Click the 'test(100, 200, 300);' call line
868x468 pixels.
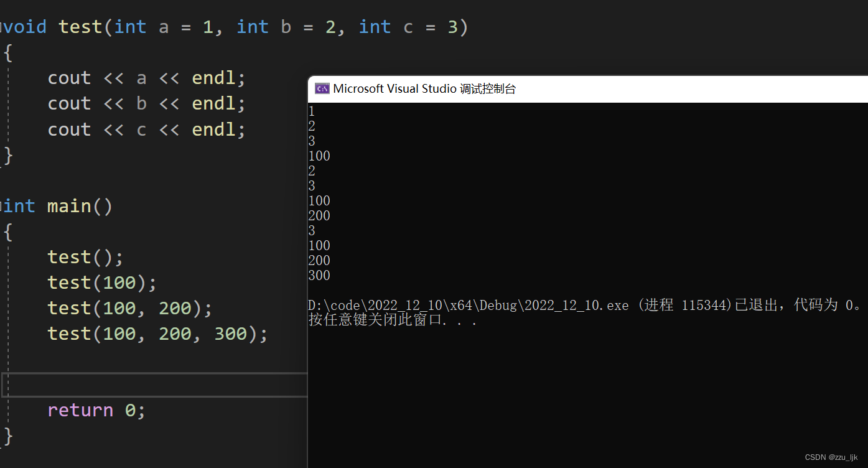pyautogui.click(x=157, y=334)
